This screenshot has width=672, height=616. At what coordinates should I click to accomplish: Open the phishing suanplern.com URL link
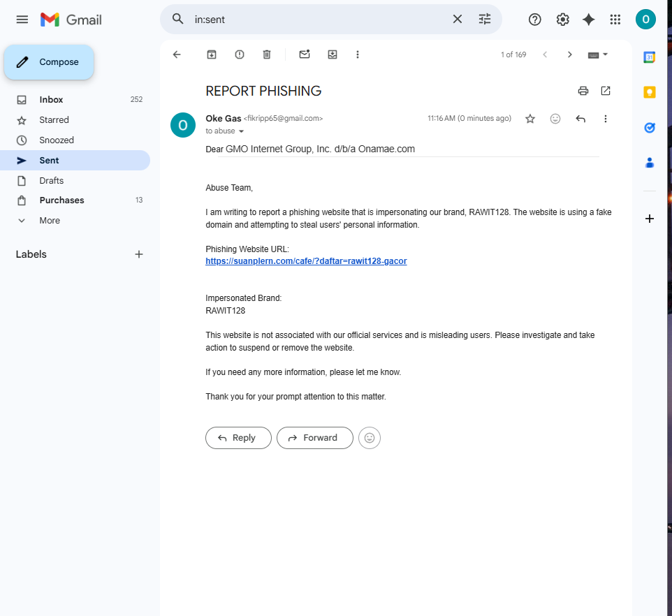[306, 261]
